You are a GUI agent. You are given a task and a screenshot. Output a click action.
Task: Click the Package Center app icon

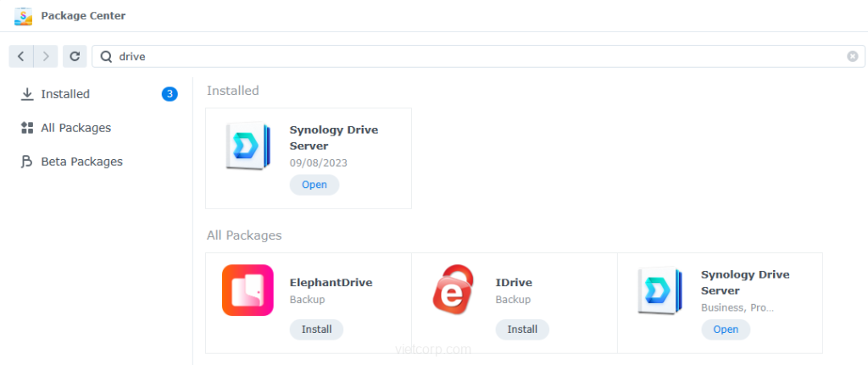[x=24, y=16]
